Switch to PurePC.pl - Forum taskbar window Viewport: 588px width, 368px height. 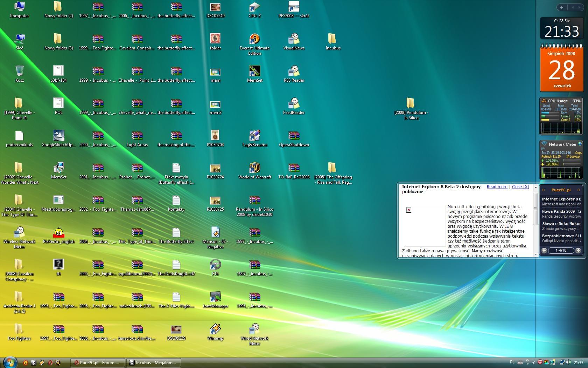click(97, 363)
